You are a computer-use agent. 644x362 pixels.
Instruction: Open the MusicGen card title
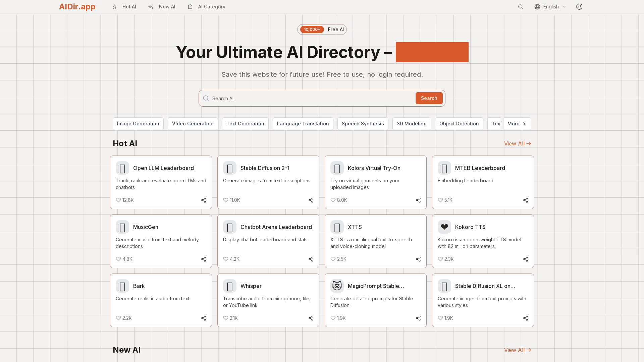(x=146, y=227)
